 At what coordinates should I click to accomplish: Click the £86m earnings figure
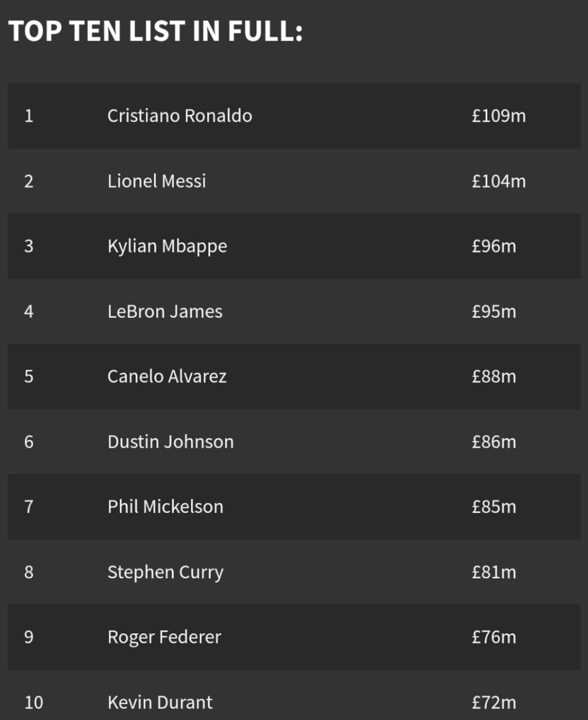pos(494,442)
